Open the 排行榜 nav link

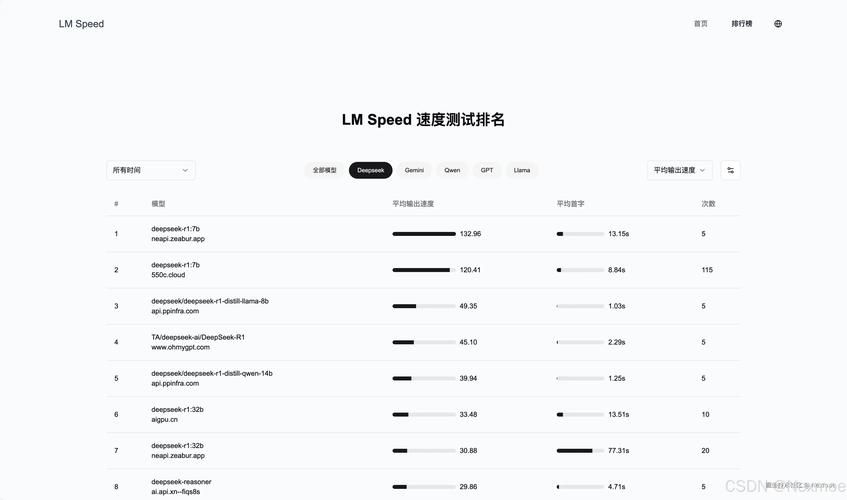pyautogui.click(x=742, y=24)
